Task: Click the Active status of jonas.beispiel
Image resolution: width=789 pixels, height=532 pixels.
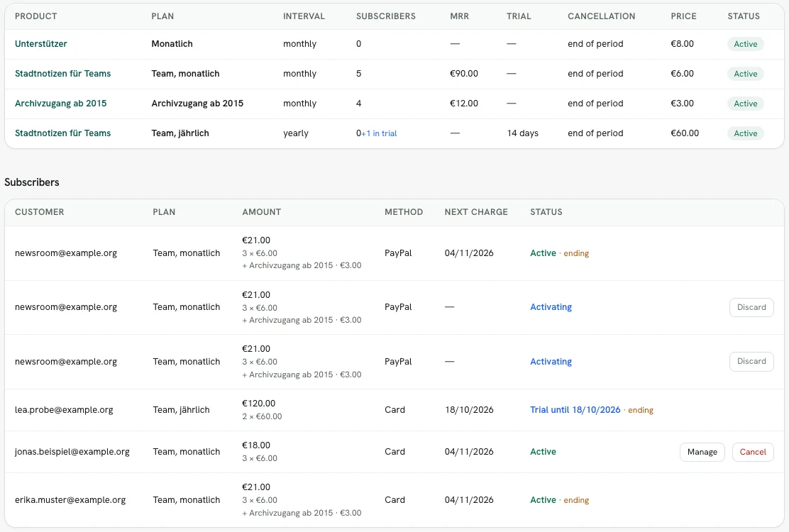Action: coord(543,452)
